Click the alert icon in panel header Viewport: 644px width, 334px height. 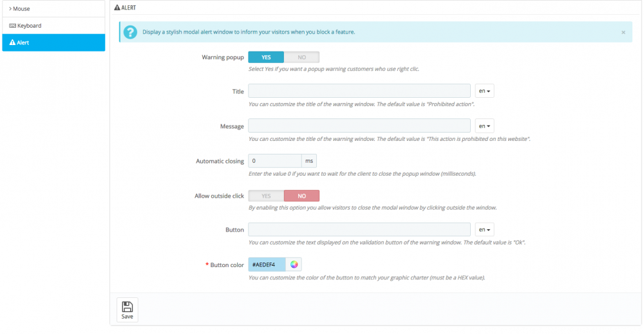pyautogui.click(x=117, y=7)
